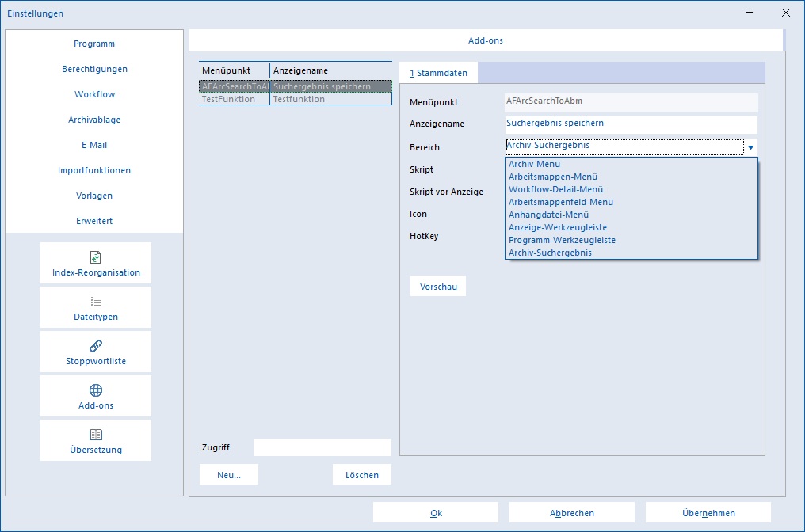Select the AFArcSearchToAbm list row
This screenshot has height=532, width=805.
pyautogui.click(x=296, y=86)
